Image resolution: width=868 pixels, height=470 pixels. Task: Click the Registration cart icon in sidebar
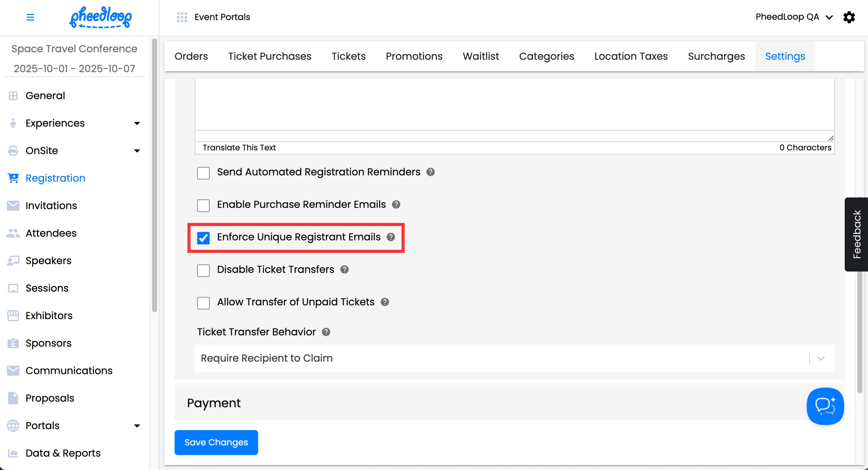tap(13, 178)
